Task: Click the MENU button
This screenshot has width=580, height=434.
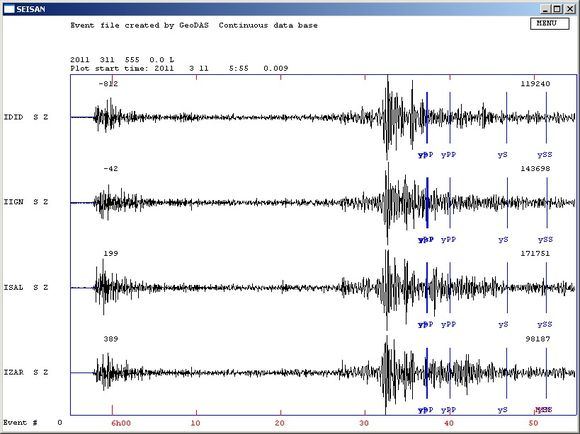Action: coord(550,24)
